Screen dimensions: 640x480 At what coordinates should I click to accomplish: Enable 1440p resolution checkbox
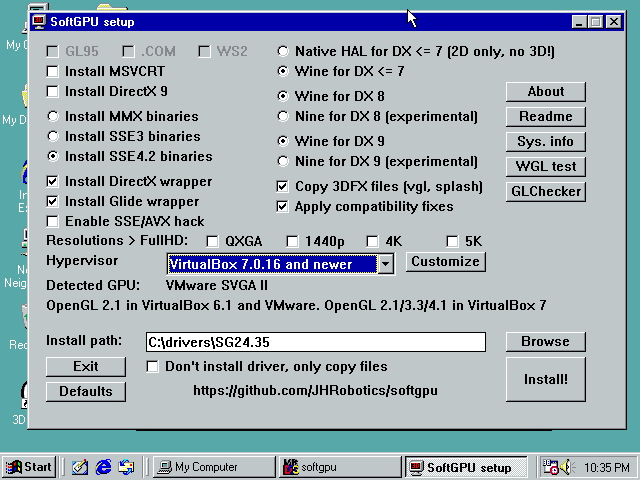(293, 242)
